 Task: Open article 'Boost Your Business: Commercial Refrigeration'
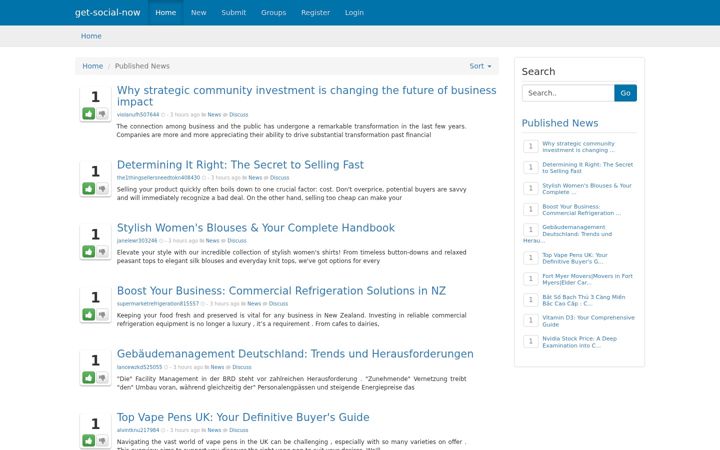click(281, 291)
